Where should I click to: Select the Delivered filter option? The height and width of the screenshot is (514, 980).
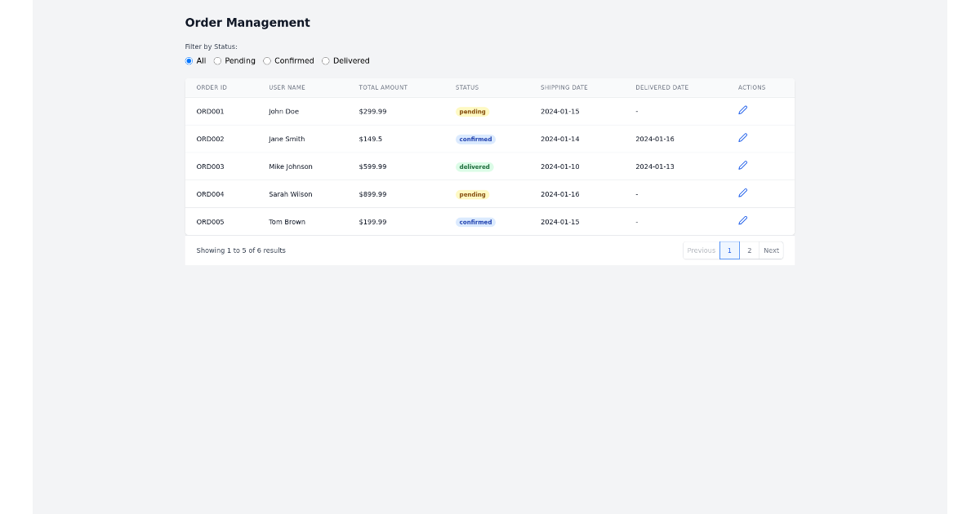tap(325, 60)
